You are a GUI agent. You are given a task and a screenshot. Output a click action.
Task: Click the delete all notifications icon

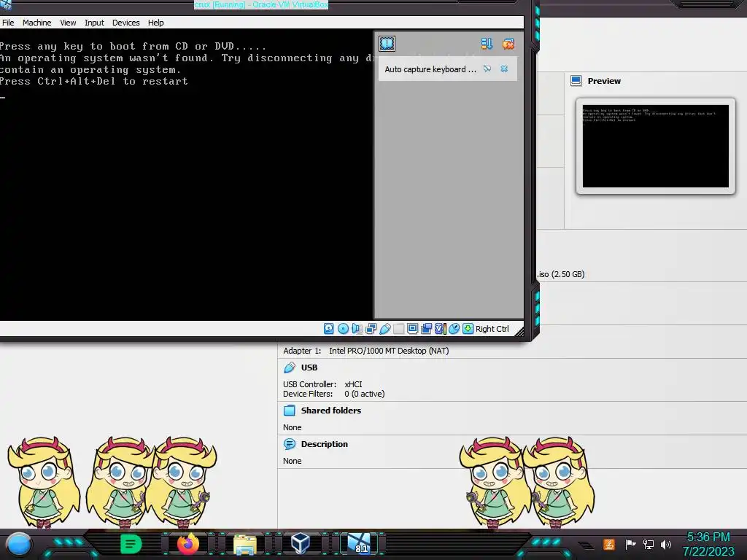(x=508, y=44)
